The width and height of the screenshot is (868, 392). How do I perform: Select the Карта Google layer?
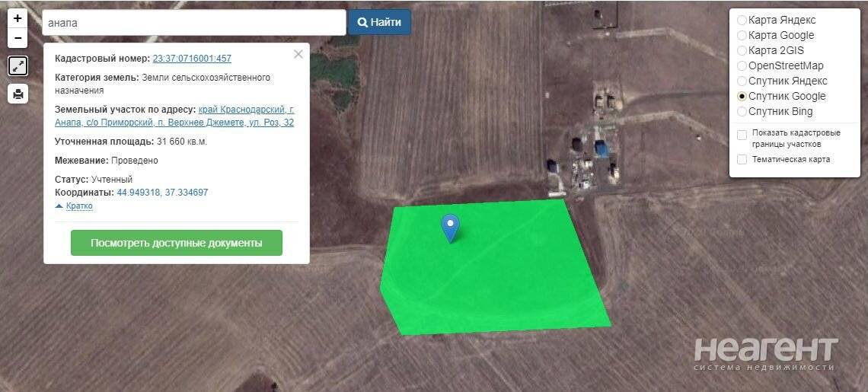[742, 36]
